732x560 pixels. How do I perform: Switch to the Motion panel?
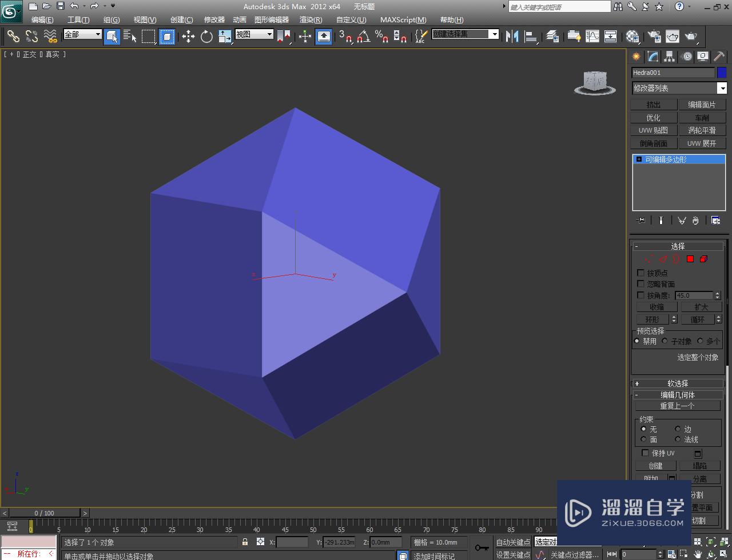click(686, 57)
